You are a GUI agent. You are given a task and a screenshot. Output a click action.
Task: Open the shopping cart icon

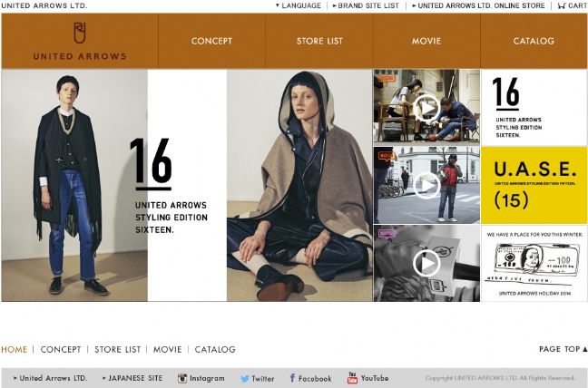(561, 5)
